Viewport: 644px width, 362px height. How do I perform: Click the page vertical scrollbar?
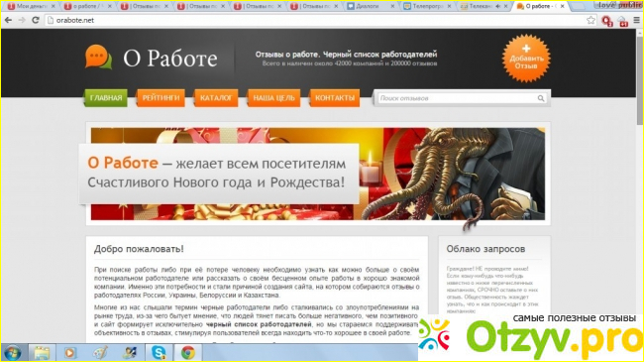pos(640,185)
